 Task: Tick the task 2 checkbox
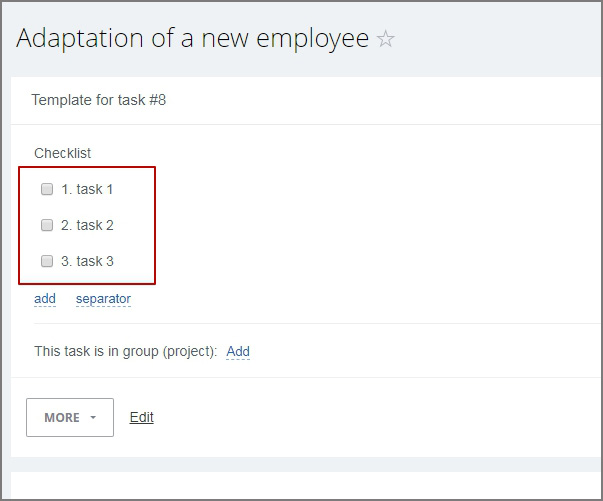coord(47,225)
